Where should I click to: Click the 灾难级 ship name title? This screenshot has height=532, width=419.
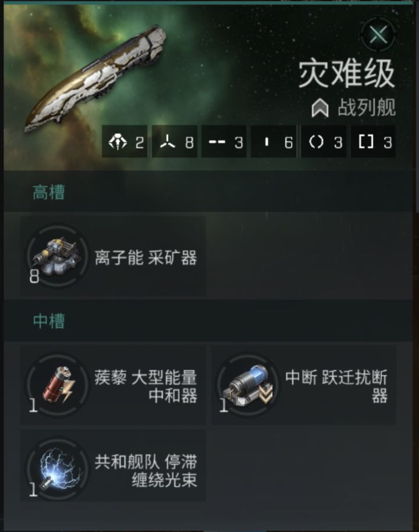[x=346, y=73]
